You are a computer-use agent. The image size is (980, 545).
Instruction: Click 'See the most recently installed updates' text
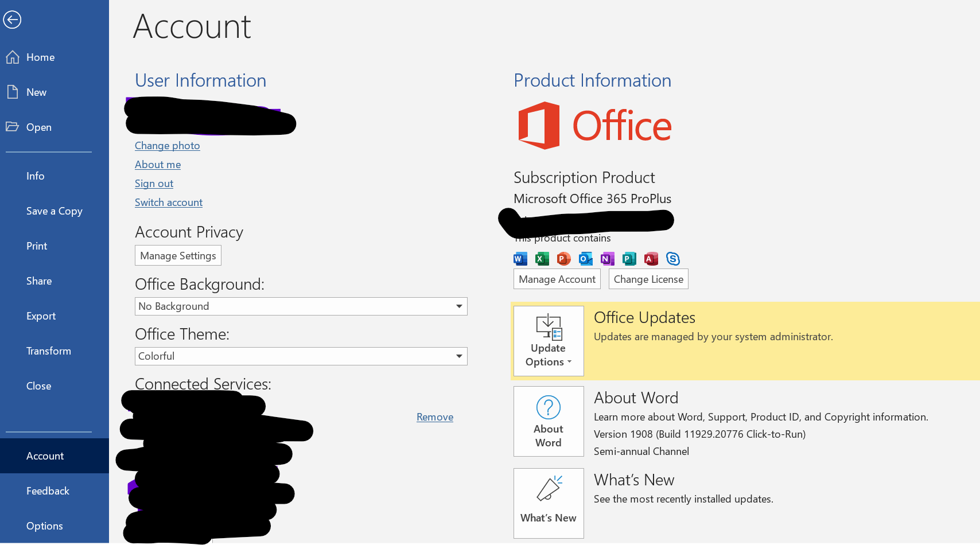(x=683, y=499)
